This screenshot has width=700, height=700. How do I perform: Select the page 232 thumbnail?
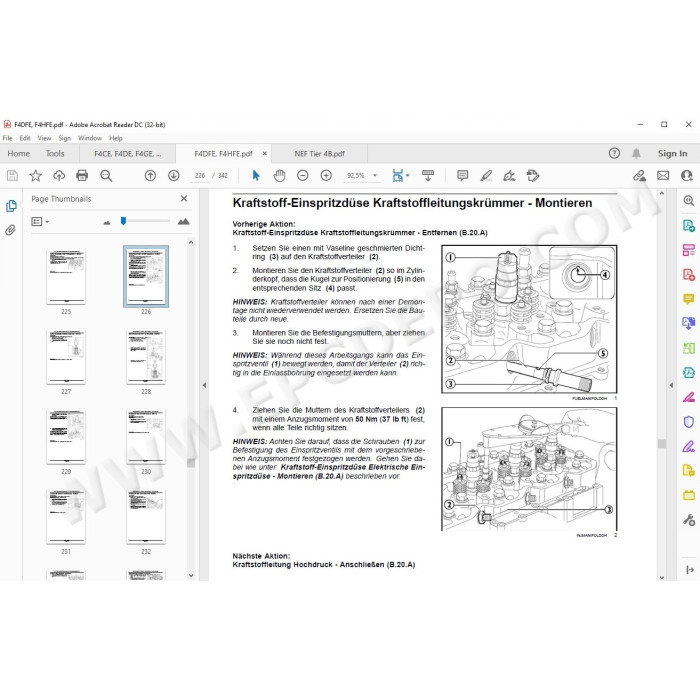click(146, 517)
